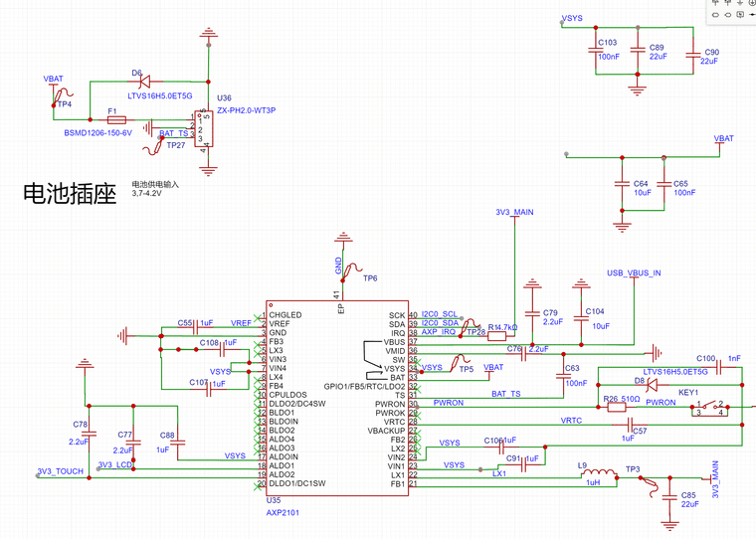
Task: Click the U36 designator label
Action: tap(224, 97)
